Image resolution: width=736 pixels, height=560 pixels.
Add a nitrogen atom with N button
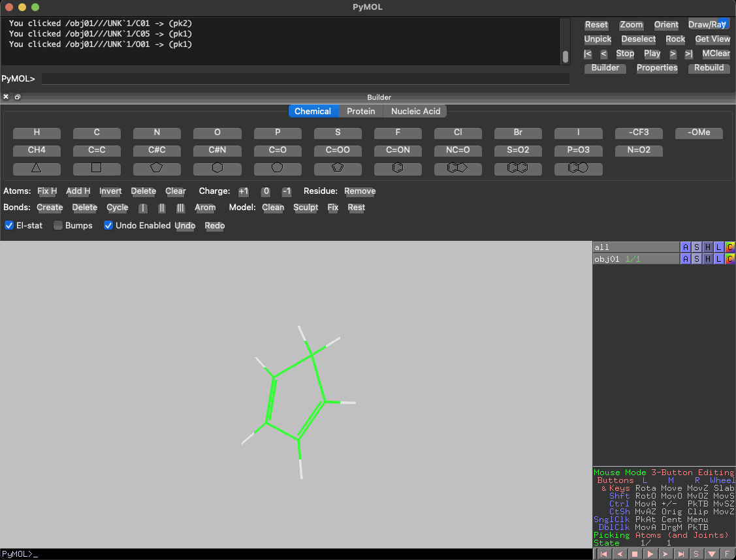pyautogui.click(x=157, y=132)
